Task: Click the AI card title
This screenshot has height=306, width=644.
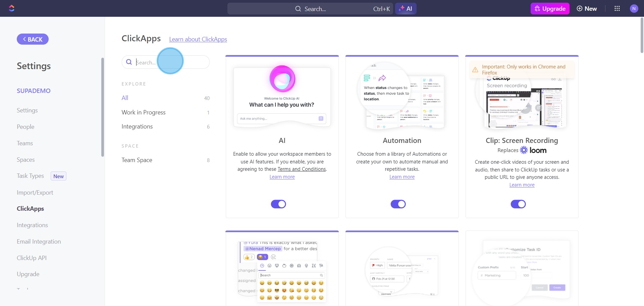Action: tap(282, 141)
